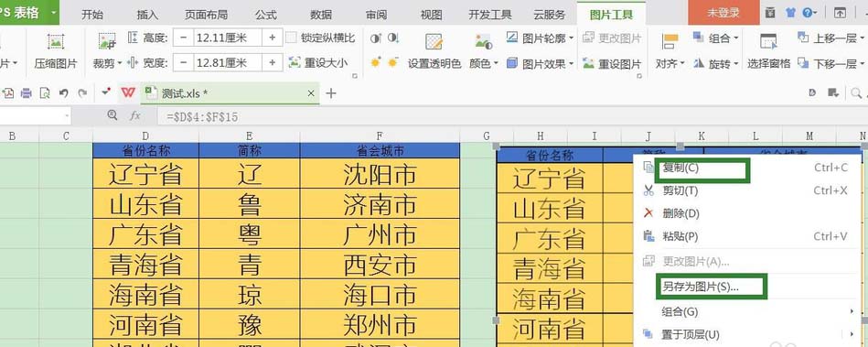Decrease height with the 高度 minus button
Screen dimensions: 868x347
[x=183, y=38]
